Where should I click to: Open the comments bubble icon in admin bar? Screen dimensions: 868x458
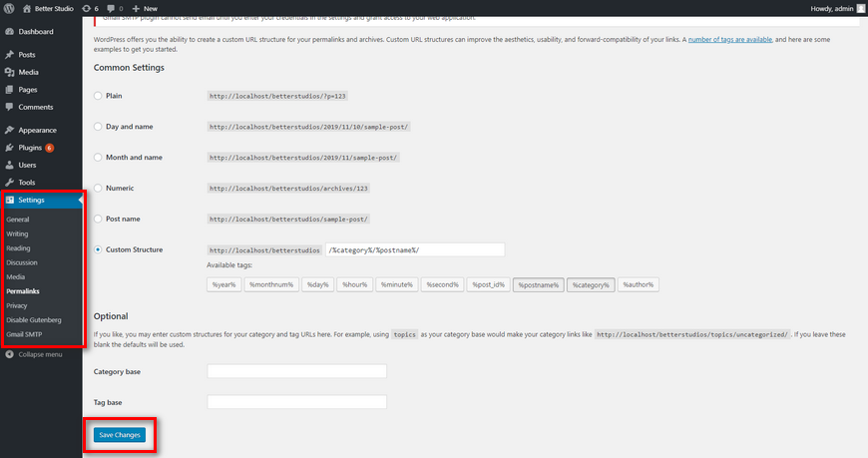(111, 8)
